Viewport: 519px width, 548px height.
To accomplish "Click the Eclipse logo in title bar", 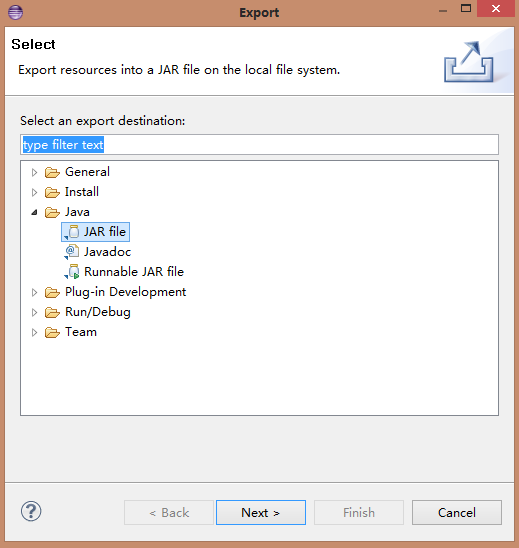I will [15, 13].
